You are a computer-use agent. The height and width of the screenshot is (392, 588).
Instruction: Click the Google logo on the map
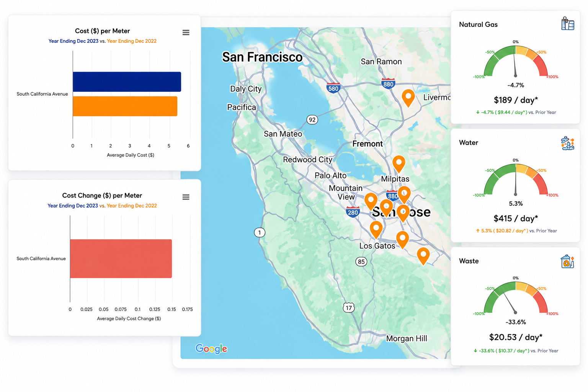(x=211, y=349)
